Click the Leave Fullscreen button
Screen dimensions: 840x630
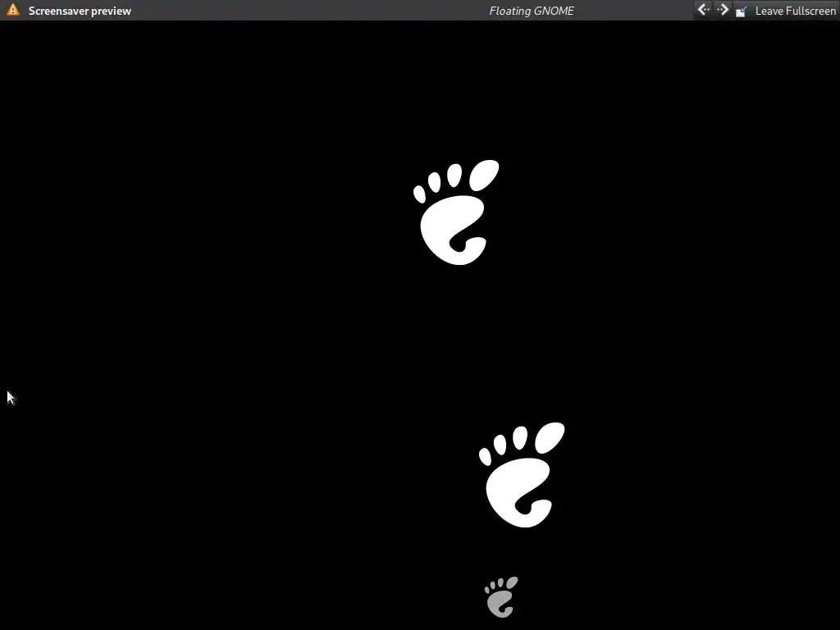785,11
